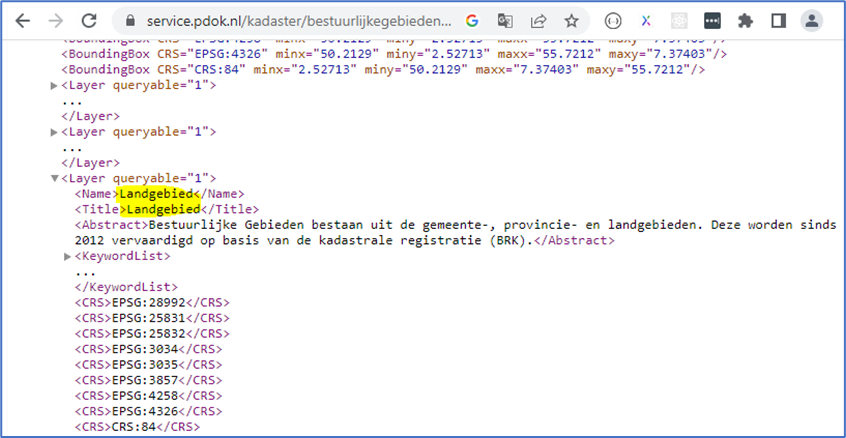Click the forward navigation arrow
The image size is (846, 438).
click(x=55, y=20)
